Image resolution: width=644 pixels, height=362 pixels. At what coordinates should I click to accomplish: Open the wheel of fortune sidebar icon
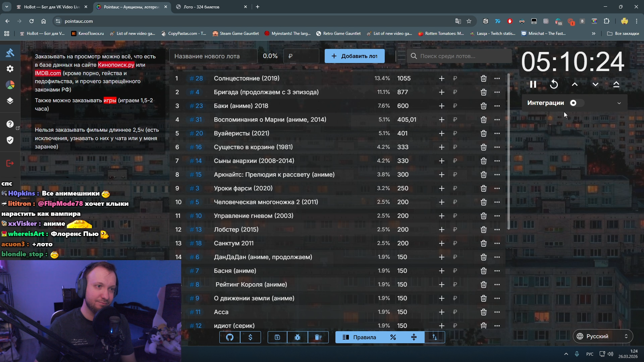tap(10, 85)
